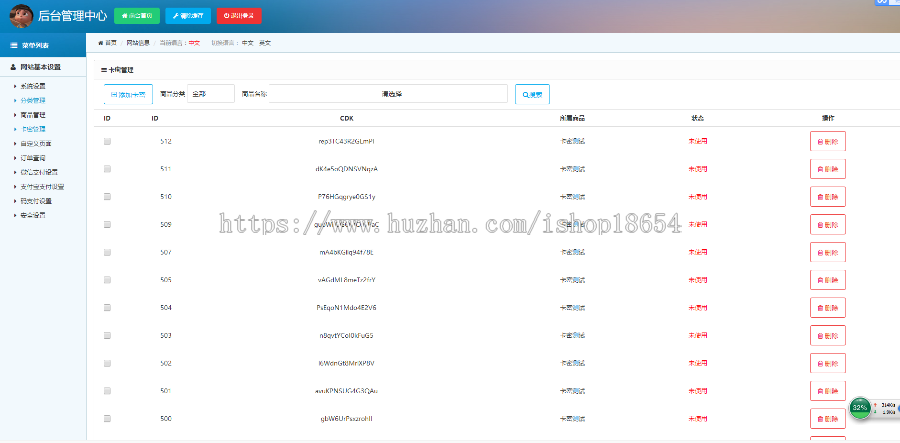900x443 pixels.
Task: Open 自定义页面 in sidebar
Action: tap(36, 143)
